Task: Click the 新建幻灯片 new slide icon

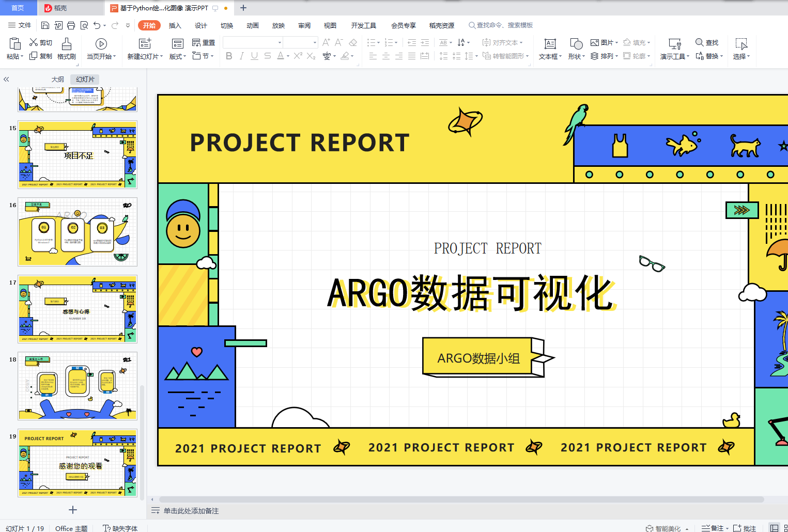Action: click(x=145, y=44)
